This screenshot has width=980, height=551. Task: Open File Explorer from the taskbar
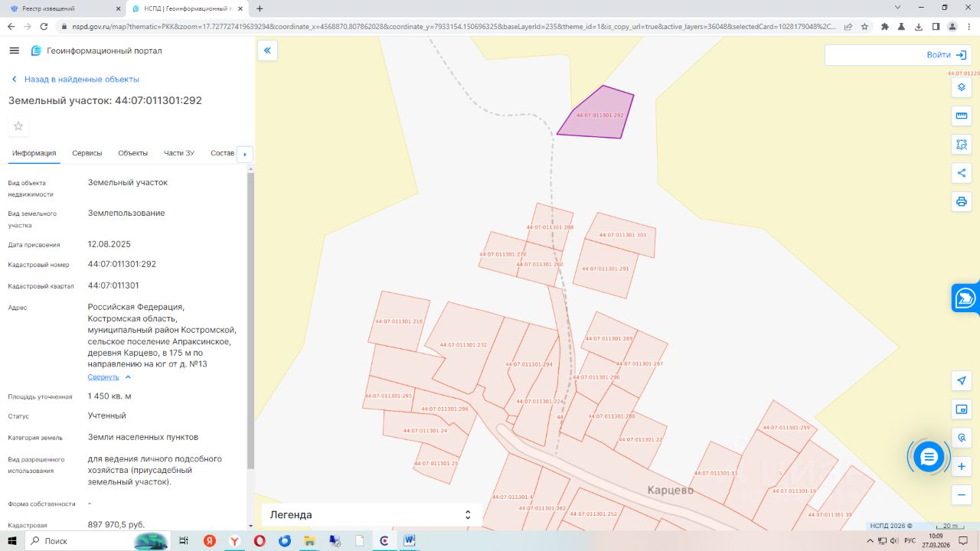pos(309,540)
